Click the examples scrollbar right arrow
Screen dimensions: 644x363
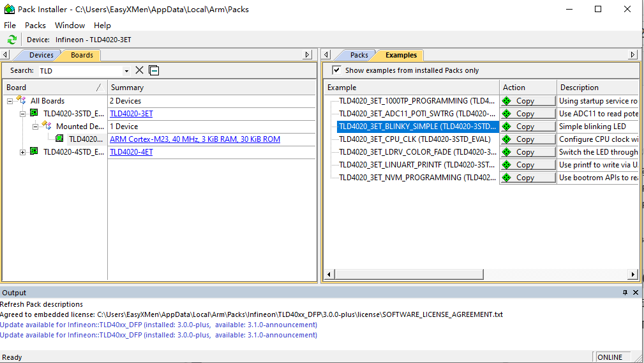point(633,274)
